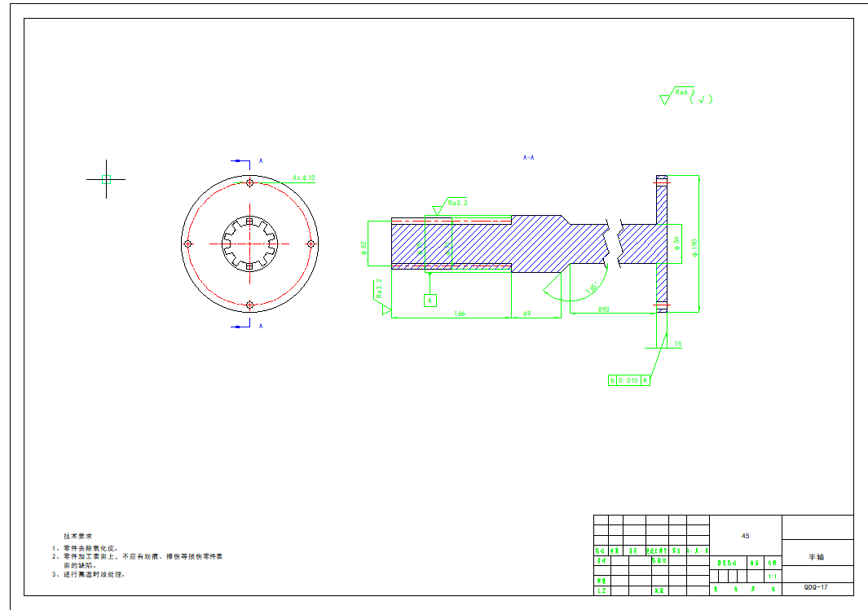Click the 166 length dimension
This screenshot has height=610, width=868.
tap(460, 314)
